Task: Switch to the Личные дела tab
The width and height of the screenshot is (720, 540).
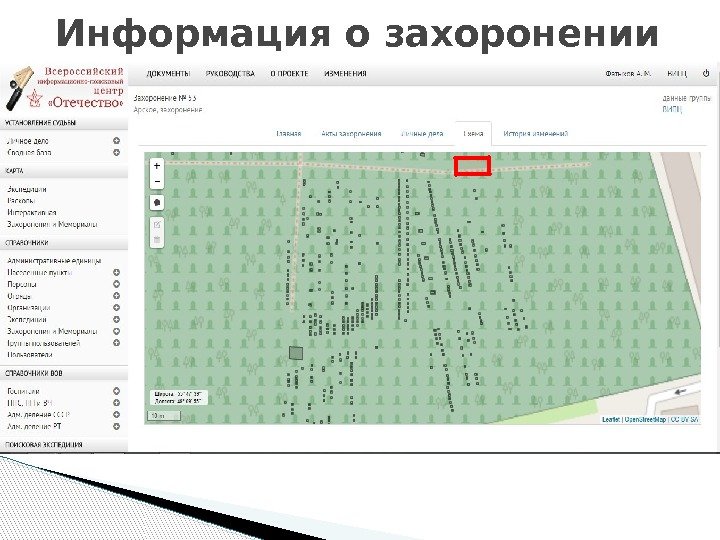Action: 422,134
